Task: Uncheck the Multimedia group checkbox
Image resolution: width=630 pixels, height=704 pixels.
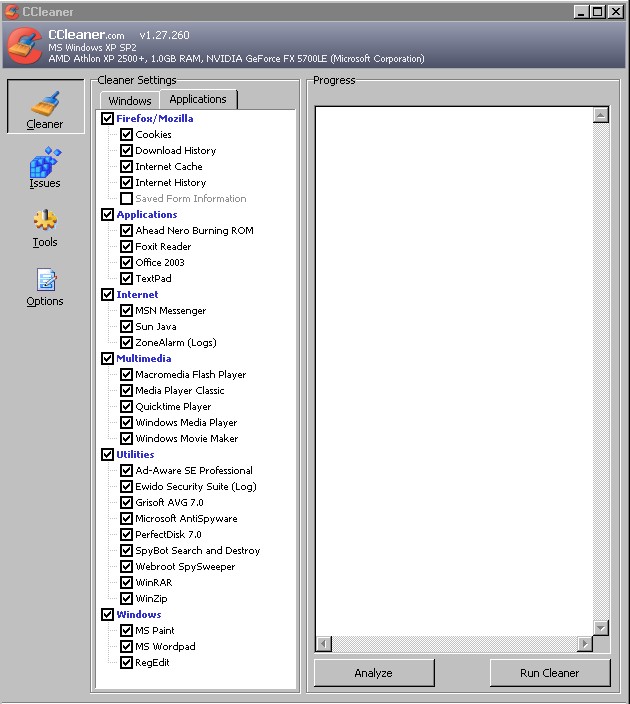Action: [x=107, y=358]
